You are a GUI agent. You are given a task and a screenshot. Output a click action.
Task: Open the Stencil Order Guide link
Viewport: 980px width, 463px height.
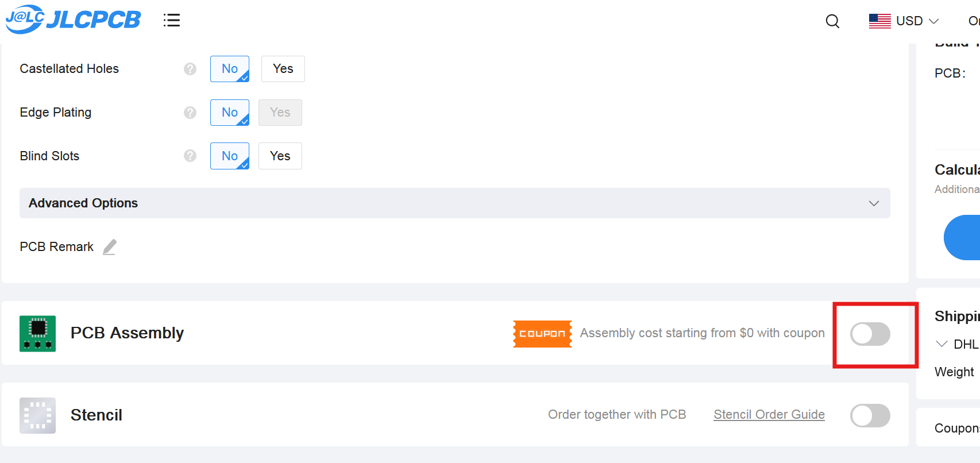(769, 415)
